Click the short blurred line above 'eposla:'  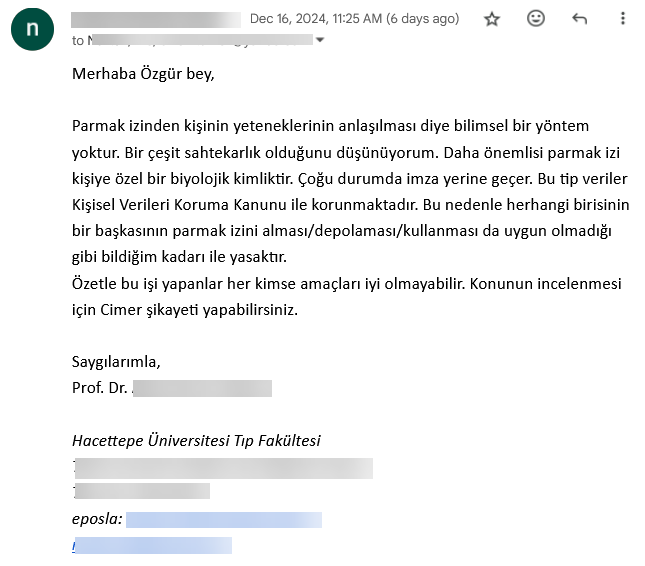coord(141,491)
